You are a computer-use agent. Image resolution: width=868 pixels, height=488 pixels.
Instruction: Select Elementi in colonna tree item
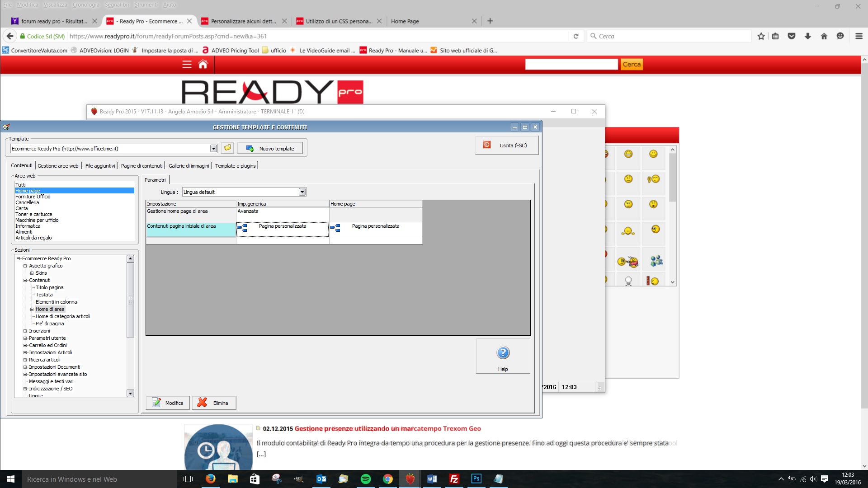[56, 302]
